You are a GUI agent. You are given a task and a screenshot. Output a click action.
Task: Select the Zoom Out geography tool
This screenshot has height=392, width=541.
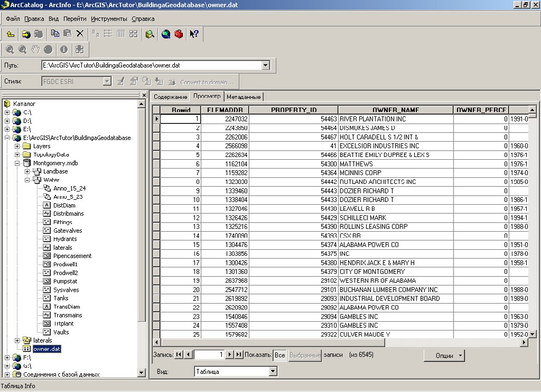(23, 49)
